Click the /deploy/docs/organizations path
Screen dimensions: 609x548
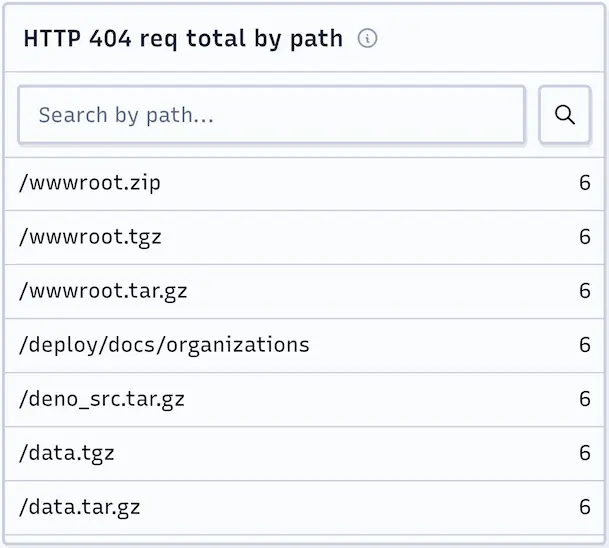pos(164,345)
